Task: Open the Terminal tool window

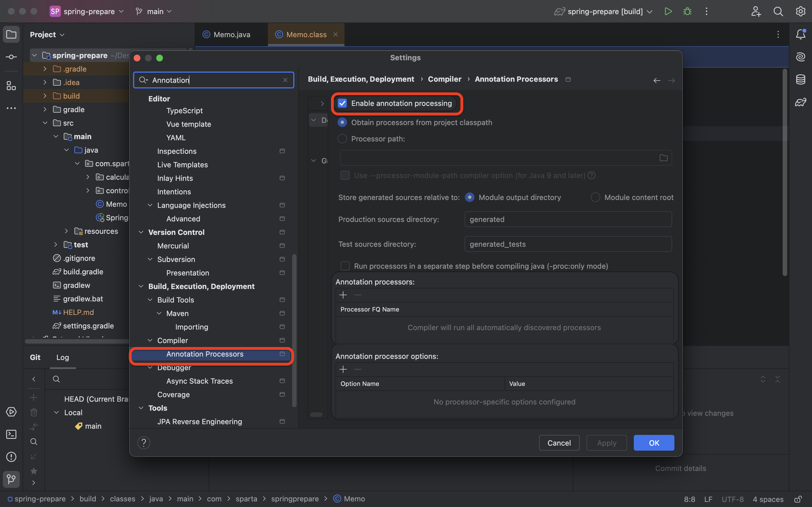Action: click(11, 434)
